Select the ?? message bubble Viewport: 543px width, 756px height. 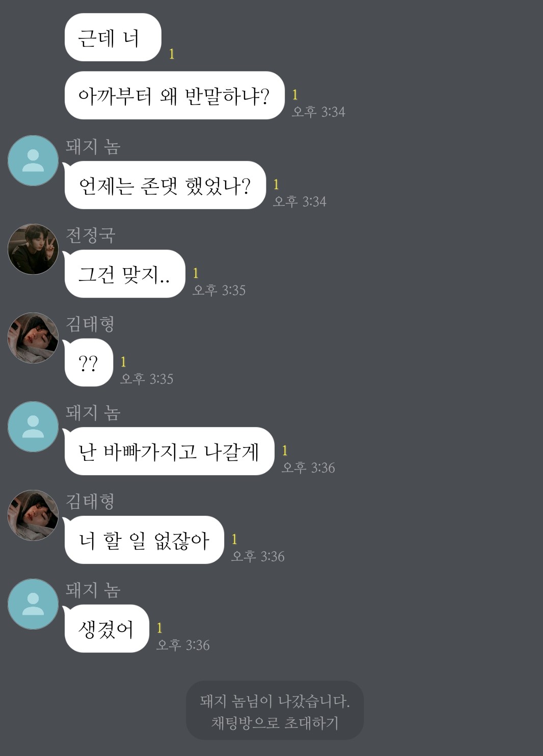[x=89, y=362]
